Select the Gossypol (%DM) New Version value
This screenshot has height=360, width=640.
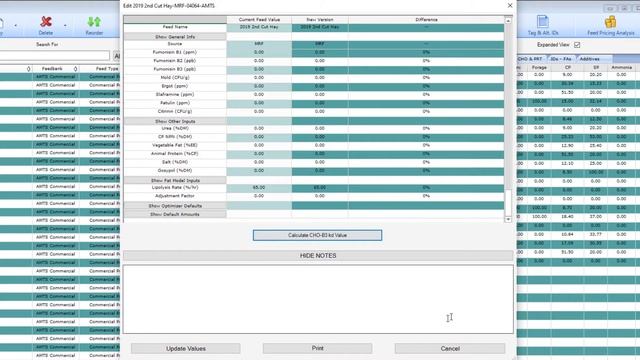click(x=320, y=171)
